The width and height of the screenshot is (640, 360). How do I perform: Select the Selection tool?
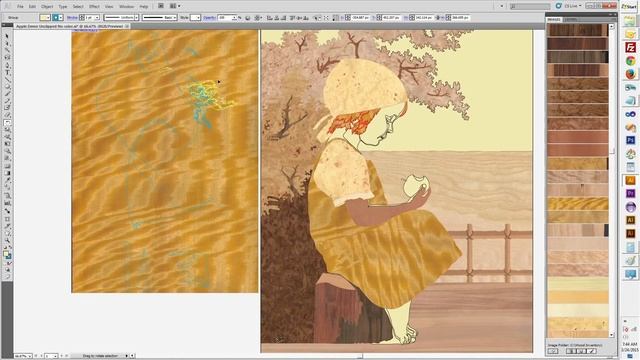(x=7, y=36)
